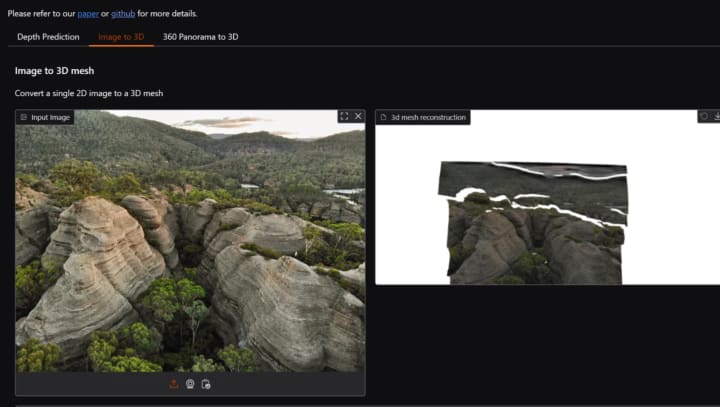The height and width of the screenshot is (407, 720).
Task: Choose the webcam capture icon
Action: pos(190,384)
